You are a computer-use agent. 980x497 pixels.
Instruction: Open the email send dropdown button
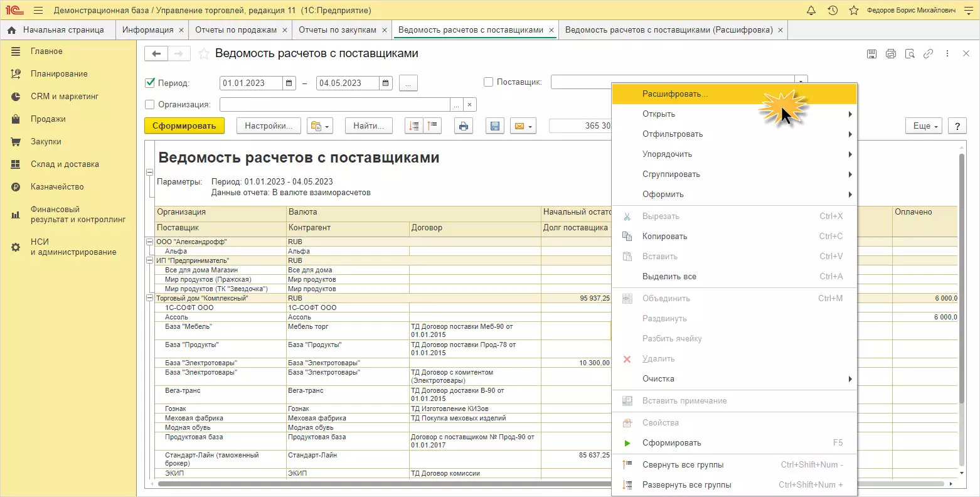[x=523, y=126]
